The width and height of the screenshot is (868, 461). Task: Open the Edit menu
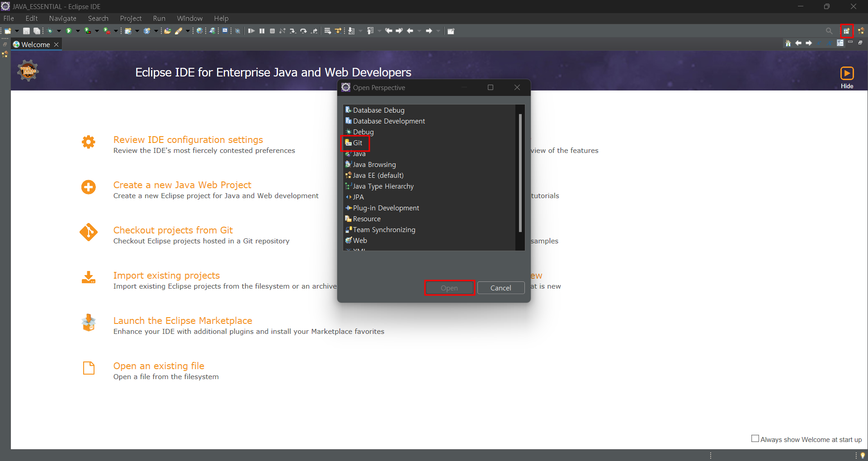32,18
